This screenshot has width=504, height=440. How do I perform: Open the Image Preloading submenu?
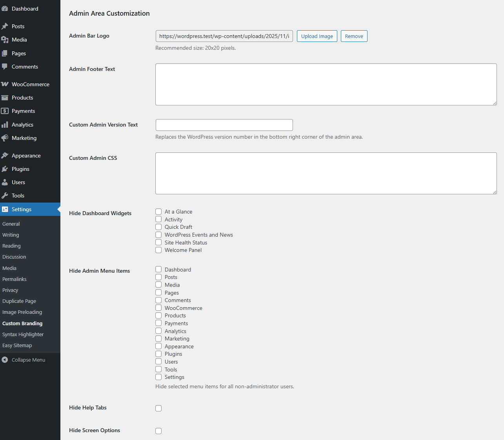(22, 312)
